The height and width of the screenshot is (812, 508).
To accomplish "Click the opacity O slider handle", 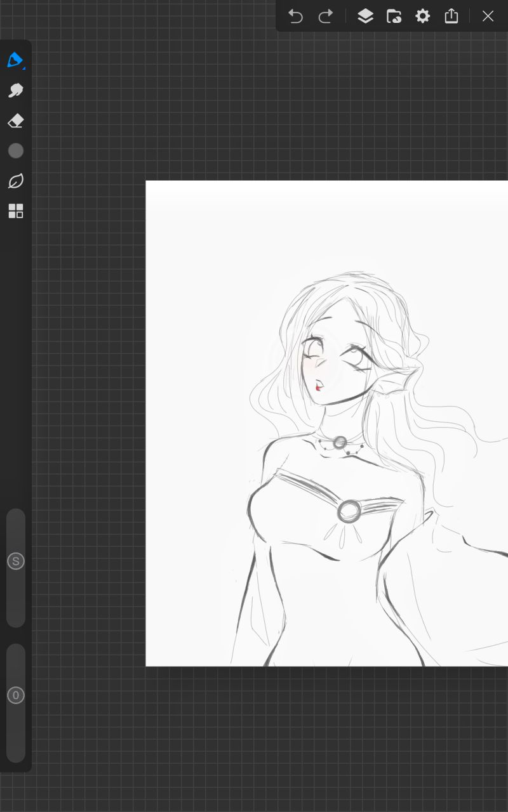I will tap(15, 695).
